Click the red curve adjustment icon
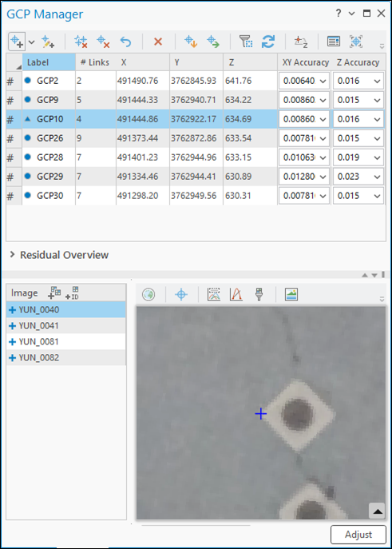This screenshot has height=549, width=392. click(236, 294)
